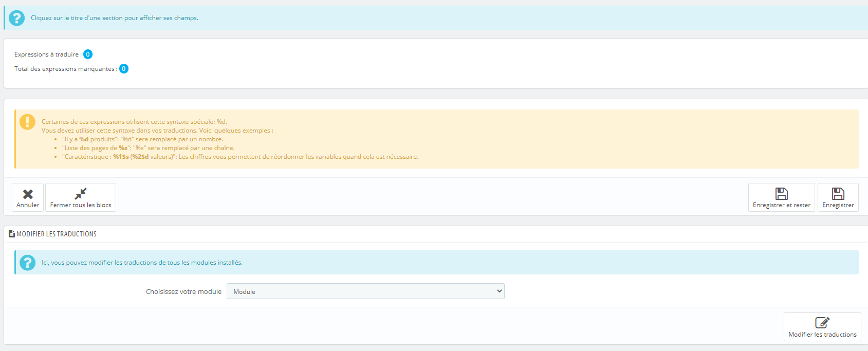The height and width of the screenshot is (351, 868).
Task: Click the document icon beside MODIFIER LES TRADUCTIONS
Action: click(x=12, y=234)
